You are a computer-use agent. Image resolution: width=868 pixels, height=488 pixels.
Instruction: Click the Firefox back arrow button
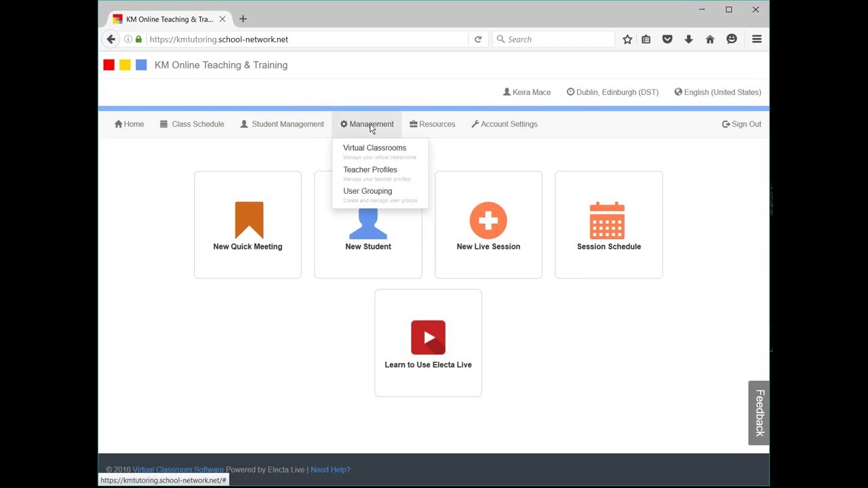tap(111, 39)
